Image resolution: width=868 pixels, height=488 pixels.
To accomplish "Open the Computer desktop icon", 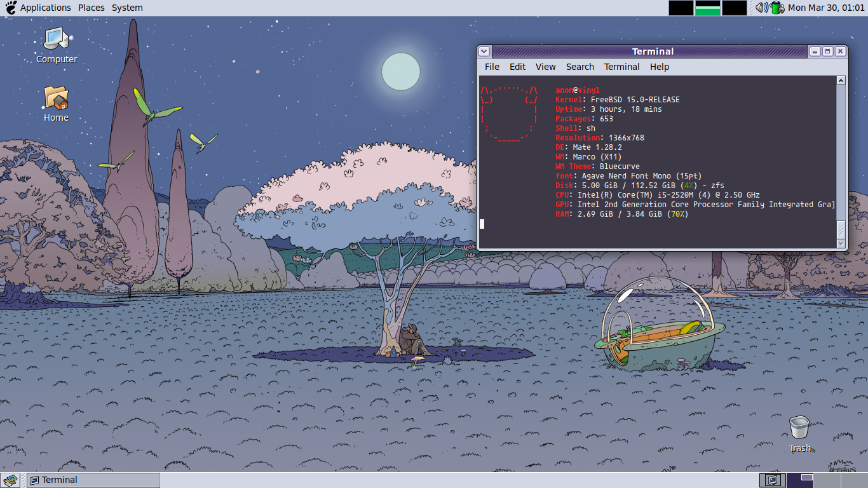I will (57, 45).
